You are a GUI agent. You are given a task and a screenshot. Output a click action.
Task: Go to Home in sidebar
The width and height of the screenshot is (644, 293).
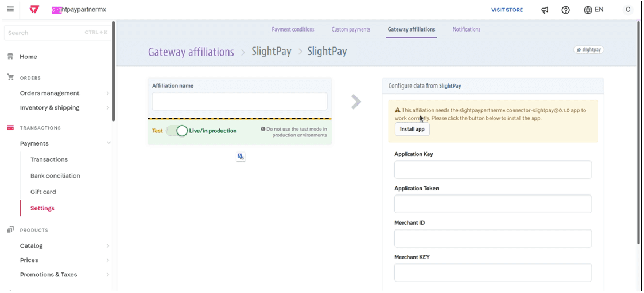point(28,57)
